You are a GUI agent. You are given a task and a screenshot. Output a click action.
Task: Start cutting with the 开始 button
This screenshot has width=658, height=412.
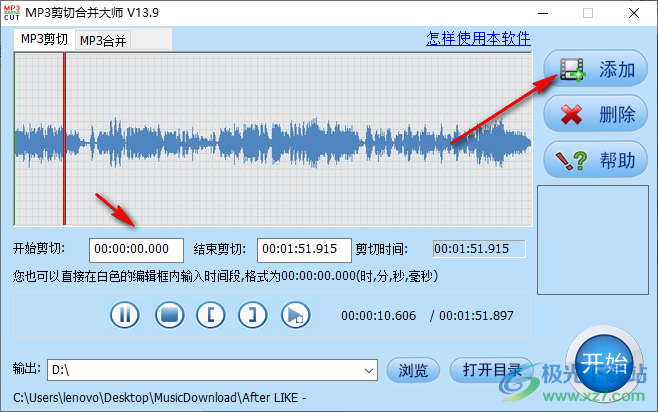[604, 363]
